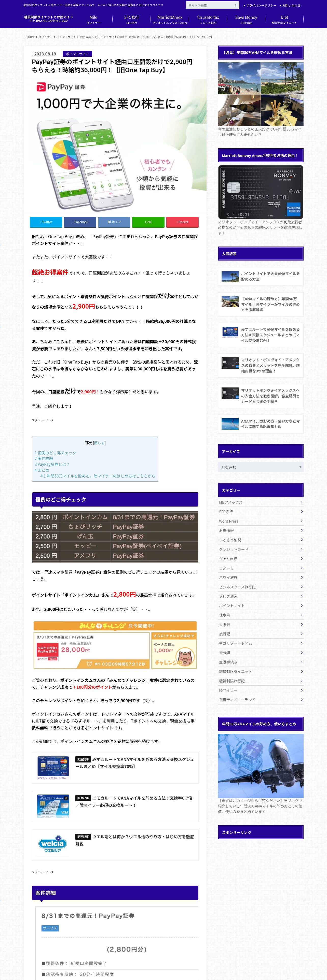Click 陸マイラー in the breadcrumb
This screenshot has height=980, width=327.
click(x=46, y=37)
